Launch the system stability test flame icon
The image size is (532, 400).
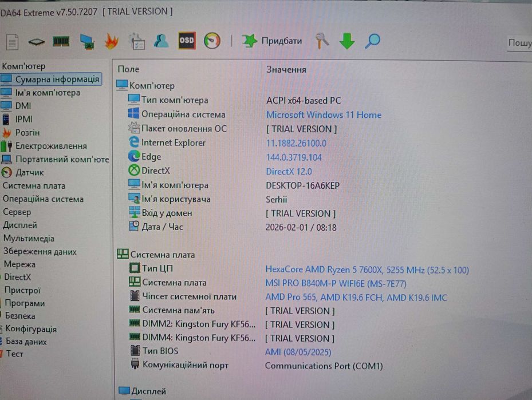111,41
